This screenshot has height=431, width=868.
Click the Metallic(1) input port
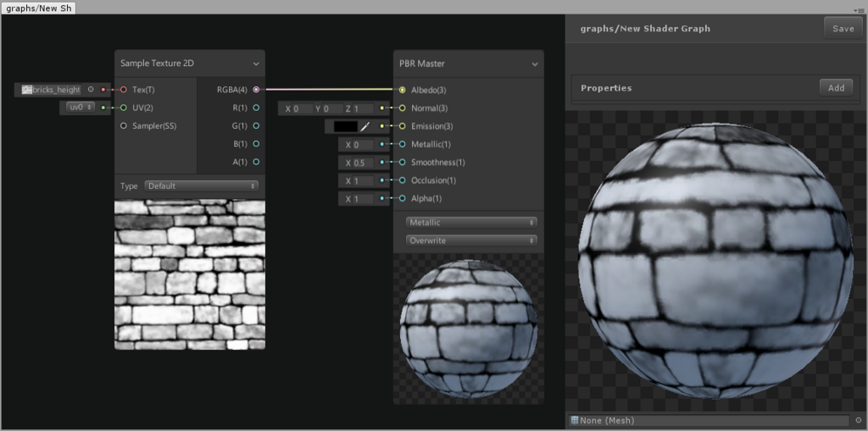click(x=402, y=145)
